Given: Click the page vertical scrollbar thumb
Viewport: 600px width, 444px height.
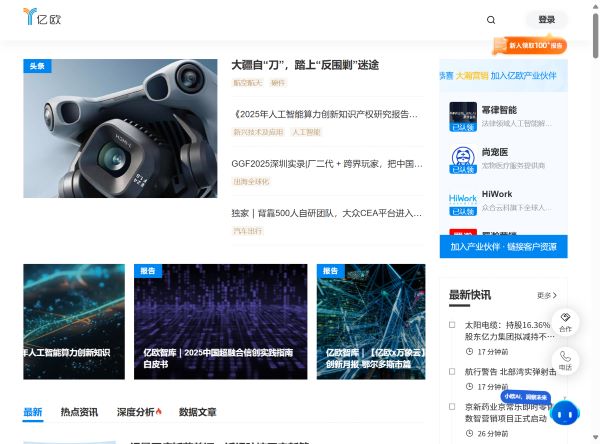Looking at the screenshot, I should point(595,36).
